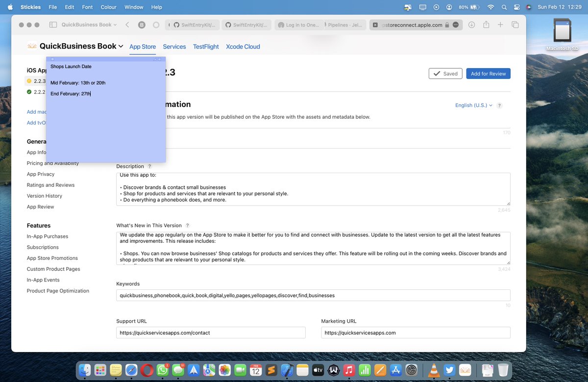This screenshot has height=382, width=588.
Task: Open Twitter app in the Dock
Action: [449, 370]
